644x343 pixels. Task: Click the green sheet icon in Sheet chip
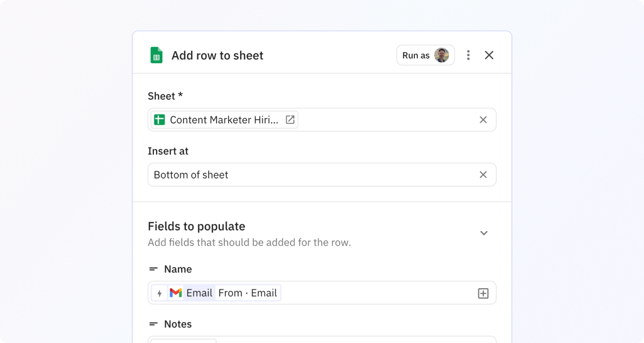159,120
